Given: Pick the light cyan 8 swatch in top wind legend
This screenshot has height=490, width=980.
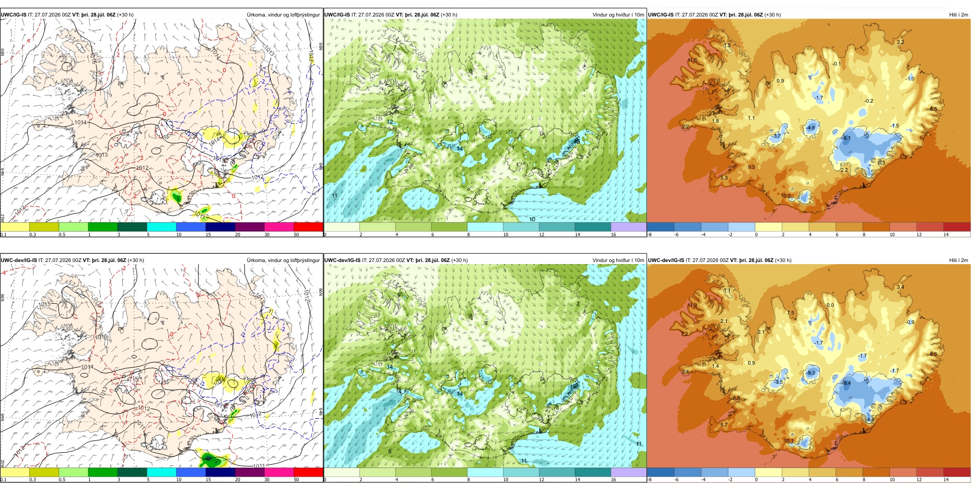Looking at the screenshot, I should click(485, 227).
